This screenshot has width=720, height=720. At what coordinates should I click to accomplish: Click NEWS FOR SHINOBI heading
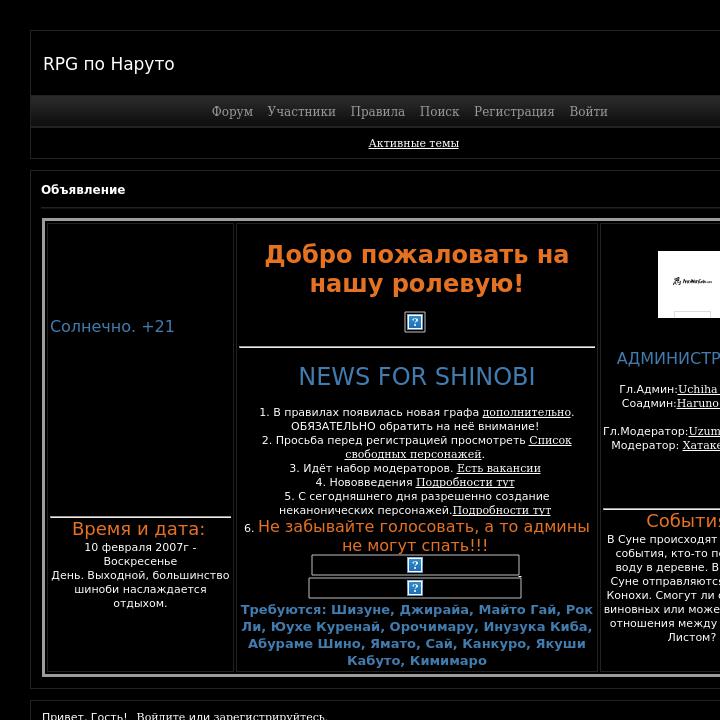click(417, 377)
